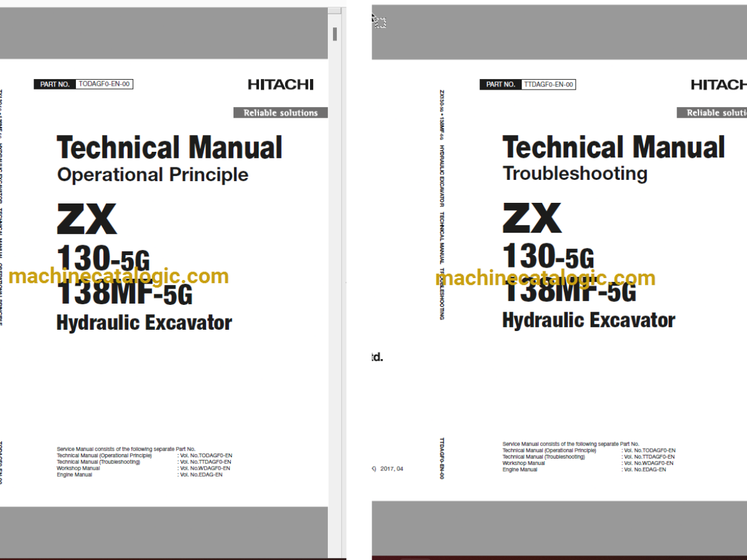Click the HITACHI logo on the right page
747x560 pixels.
coord(719,85)
